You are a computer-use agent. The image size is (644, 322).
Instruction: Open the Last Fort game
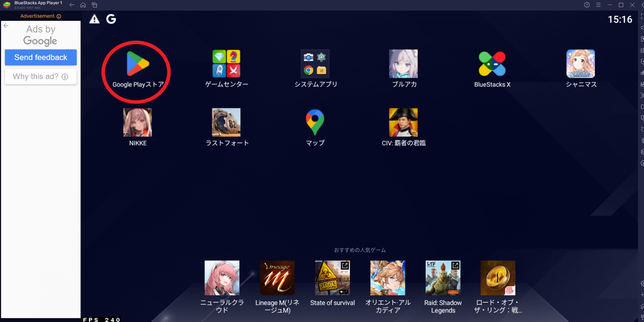tap(226, 123)
